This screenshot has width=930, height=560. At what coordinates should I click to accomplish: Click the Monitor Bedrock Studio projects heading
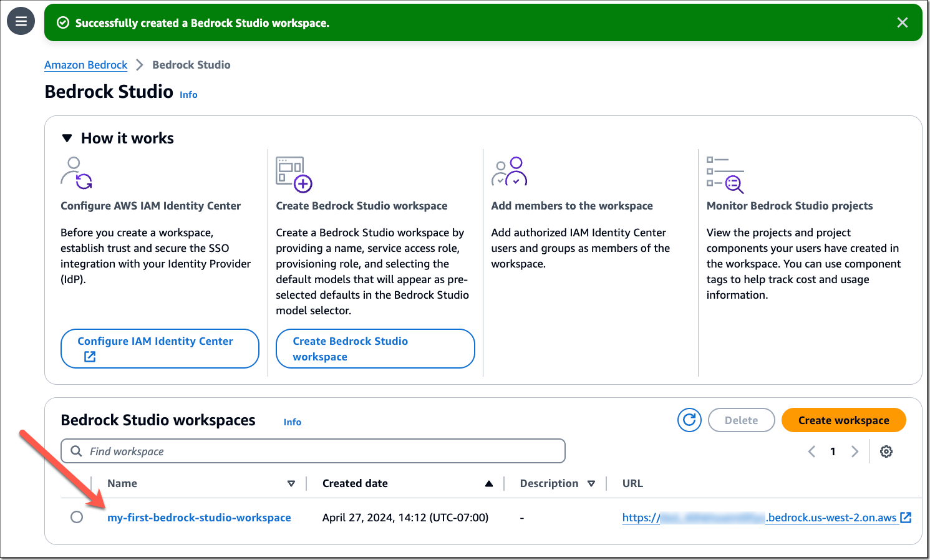pos(790,206)
